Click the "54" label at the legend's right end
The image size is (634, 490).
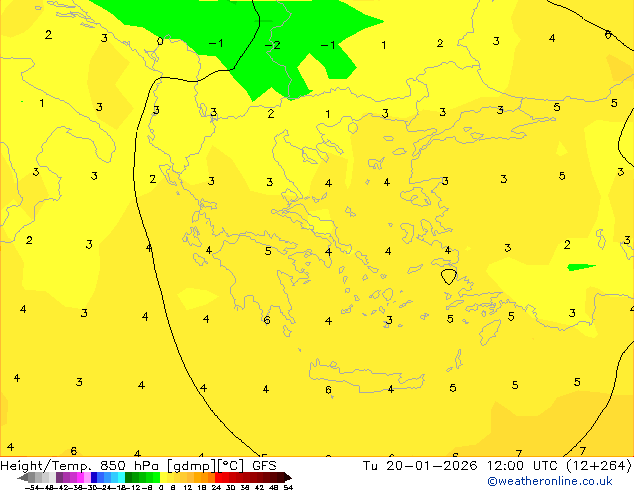pyautogui.click(x=288, y=487)
